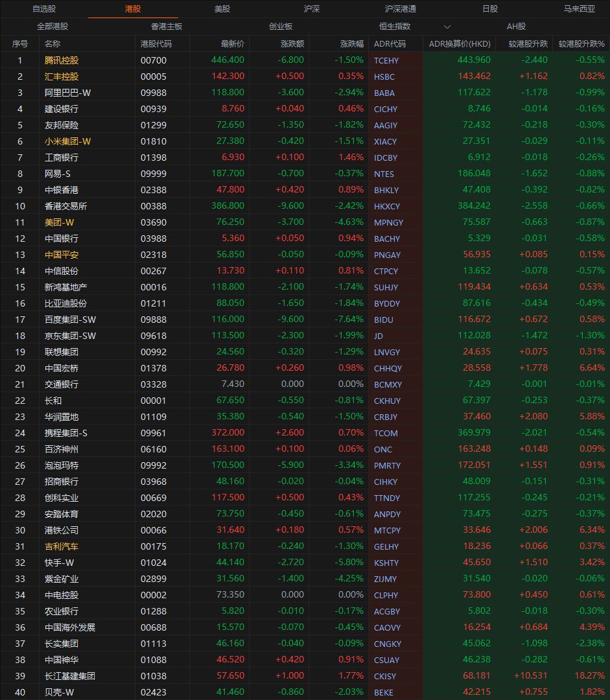Sort by the 港股代码 column header
The width and height of the screenshot is (610, 700).
[156, 44]
